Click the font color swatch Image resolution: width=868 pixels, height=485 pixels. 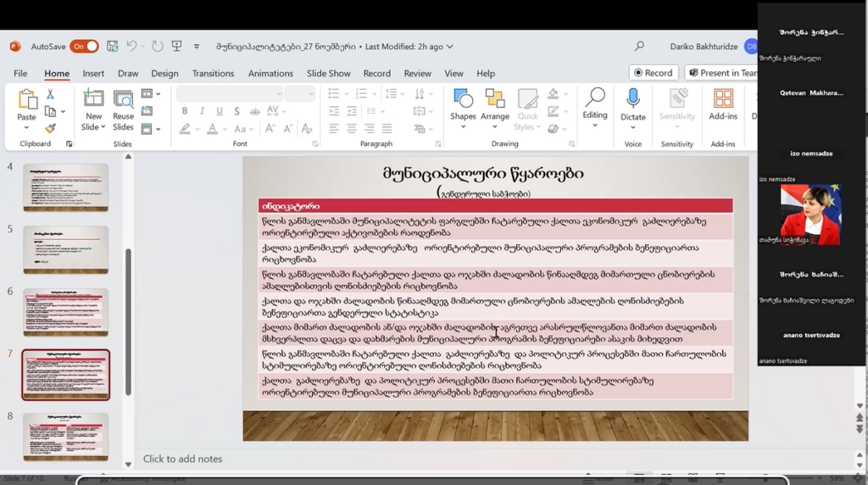click(x=212, y=130)
